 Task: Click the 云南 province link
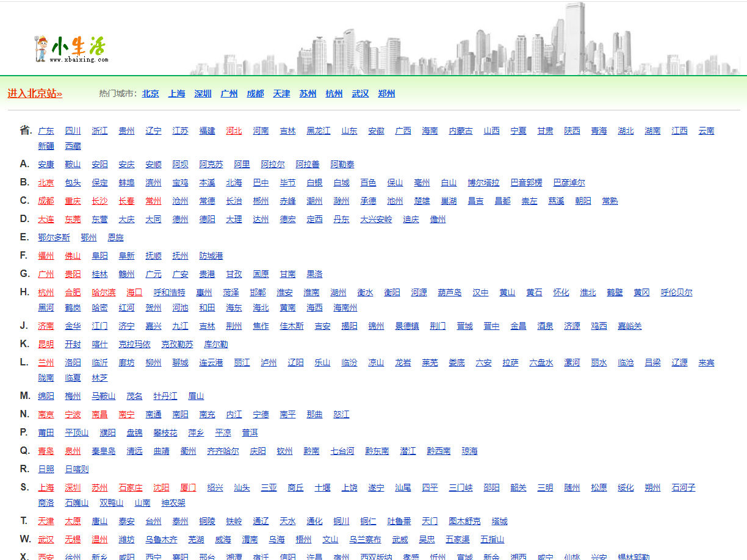click(x=706, y=131)
